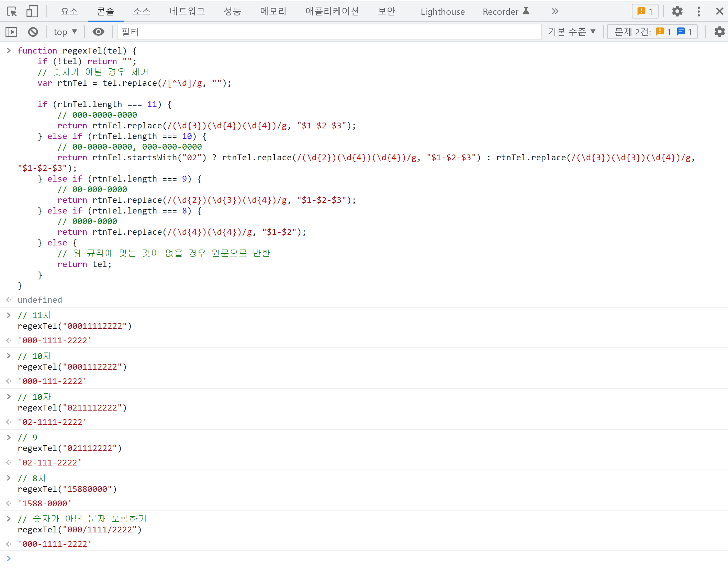The image size is (728, 576).
Task: Switch to the 네트워크 tab
Action: (187, 11)
